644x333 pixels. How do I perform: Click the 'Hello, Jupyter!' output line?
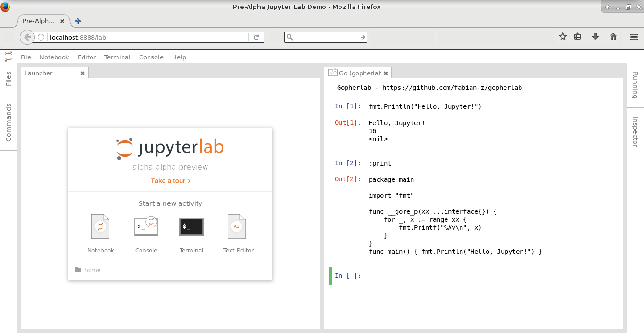(x=397, y=123)
